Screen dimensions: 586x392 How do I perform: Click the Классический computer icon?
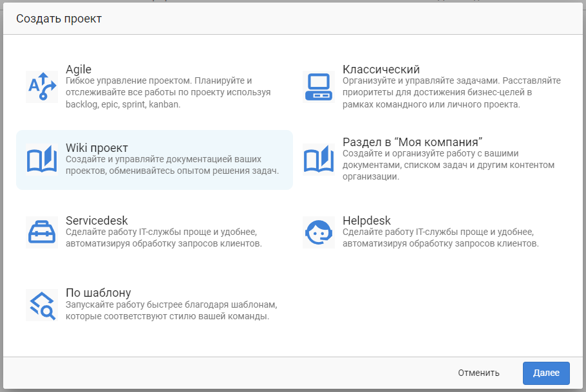click(x=319, y=86)
